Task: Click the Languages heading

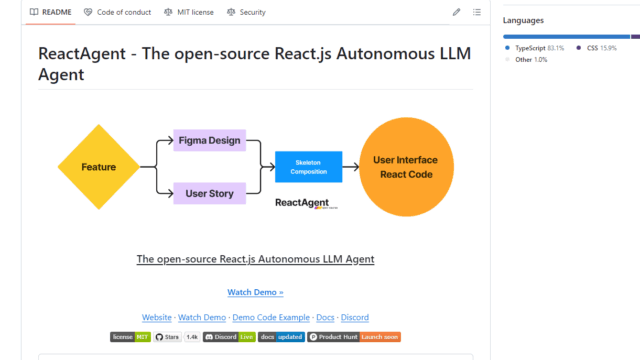Action: [523, 20]
